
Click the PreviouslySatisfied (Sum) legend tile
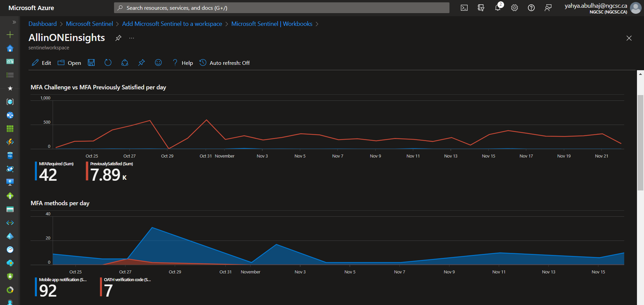click(x=110, y=171)
